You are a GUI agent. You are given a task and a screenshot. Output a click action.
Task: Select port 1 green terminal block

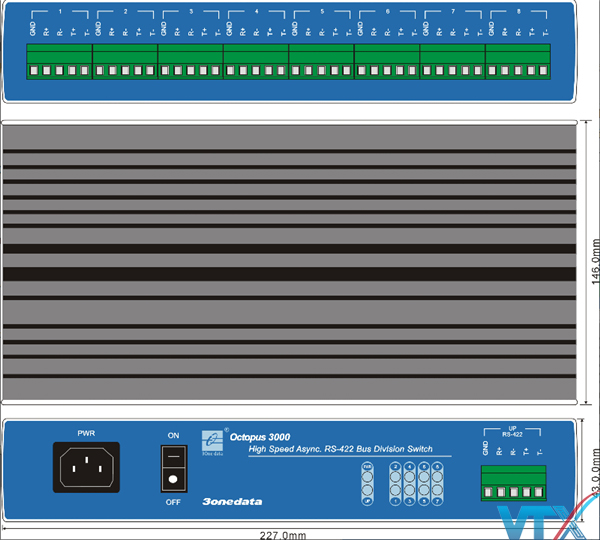[59, 63]
